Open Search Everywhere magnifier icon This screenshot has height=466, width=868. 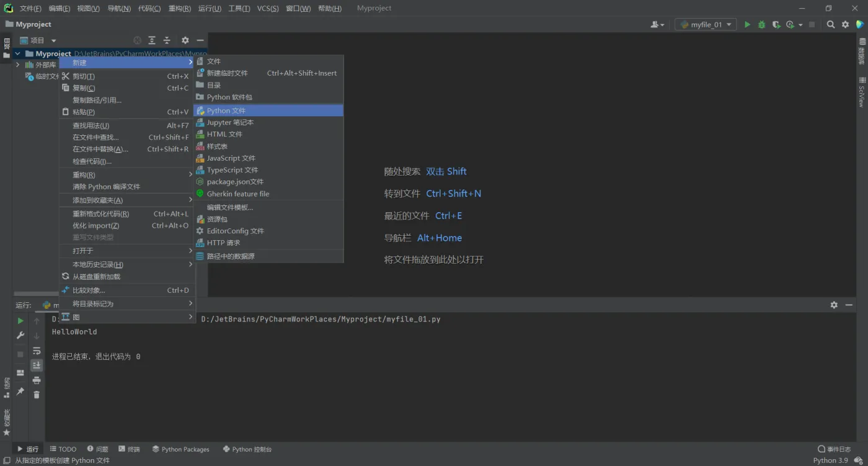pyautogui.click(x=831, y=25)
